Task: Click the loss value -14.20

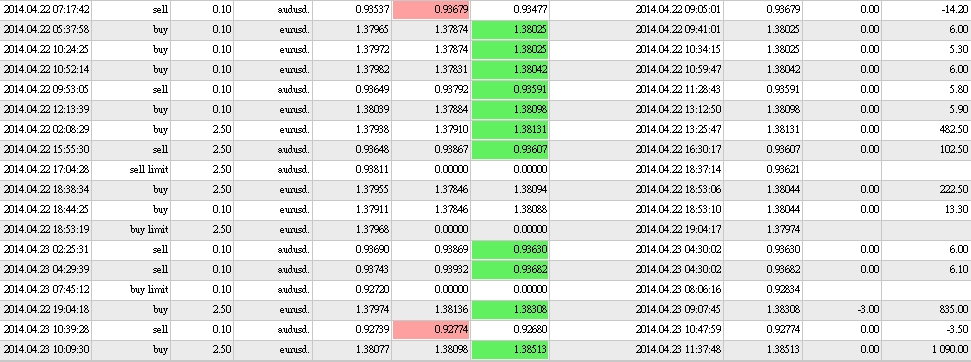Action: pyautogui.click(x=956, y=9)
